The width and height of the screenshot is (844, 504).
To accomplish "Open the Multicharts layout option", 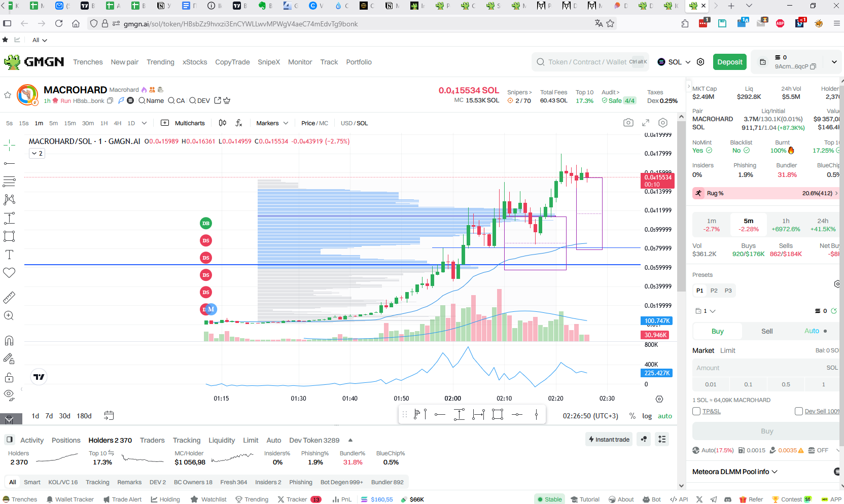I will (x=183, y=123).
